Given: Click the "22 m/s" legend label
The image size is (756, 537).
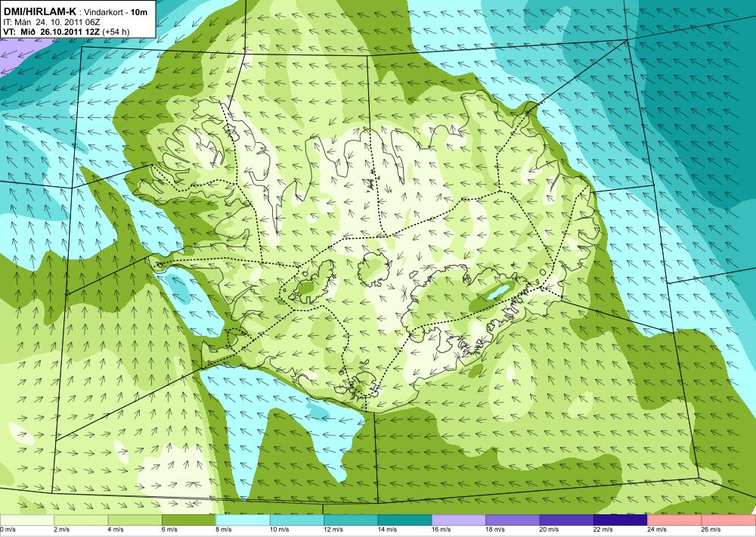Looking at the screenshot, I should point(603,529).
